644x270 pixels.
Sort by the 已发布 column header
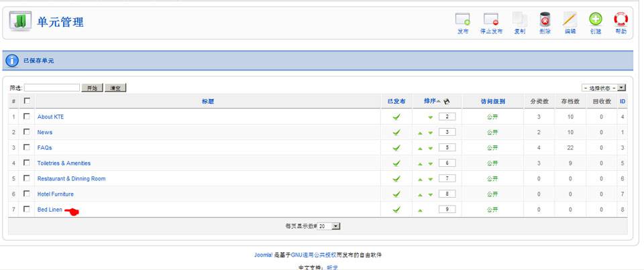coord(396,101)
